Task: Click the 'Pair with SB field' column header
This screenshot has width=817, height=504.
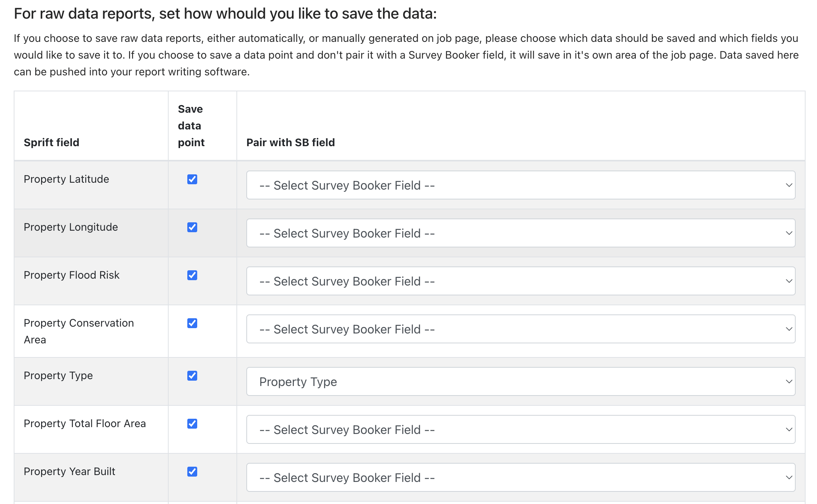Action: tap(290, 142)
